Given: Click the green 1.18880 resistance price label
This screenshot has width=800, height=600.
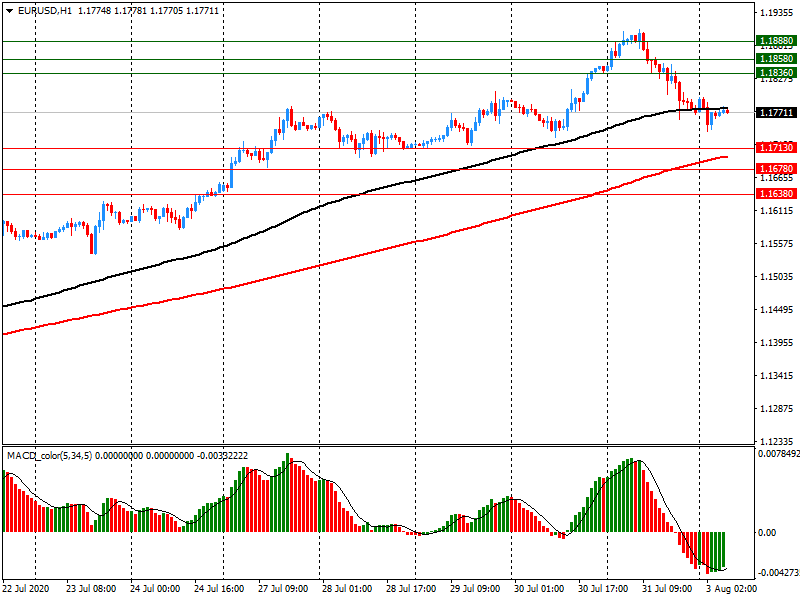Looking at the screenshot, I should [x=776, y=41].
